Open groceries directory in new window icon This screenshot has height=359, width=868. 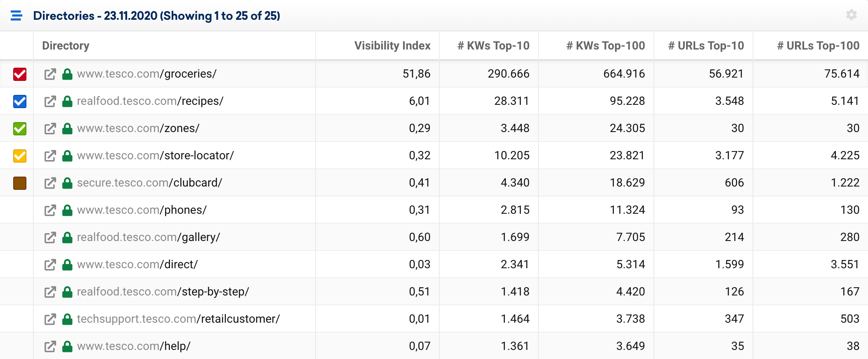pos(50,74)
